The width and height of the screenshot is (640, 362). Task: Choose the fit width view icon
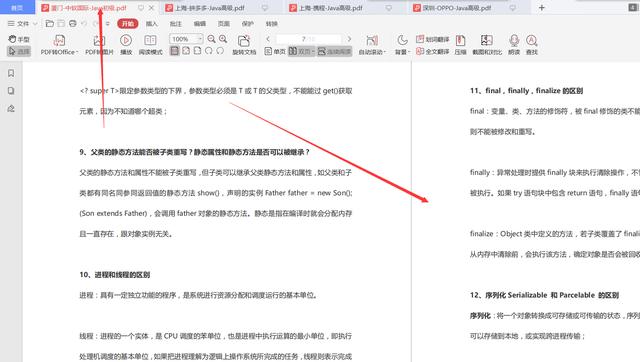[x=198, y=51]
